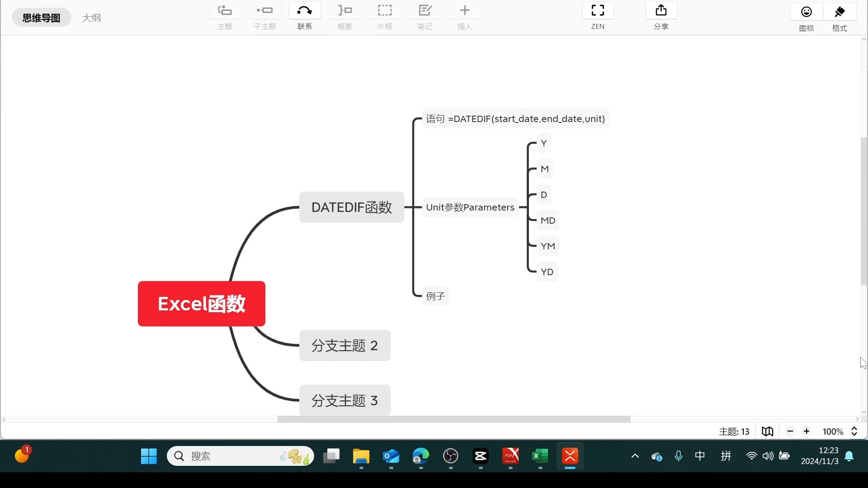Image resolution: width=868 pixels, height=488 pixels.
Task: Open the 格式 format panel
Action: click(x=840, y=12)
